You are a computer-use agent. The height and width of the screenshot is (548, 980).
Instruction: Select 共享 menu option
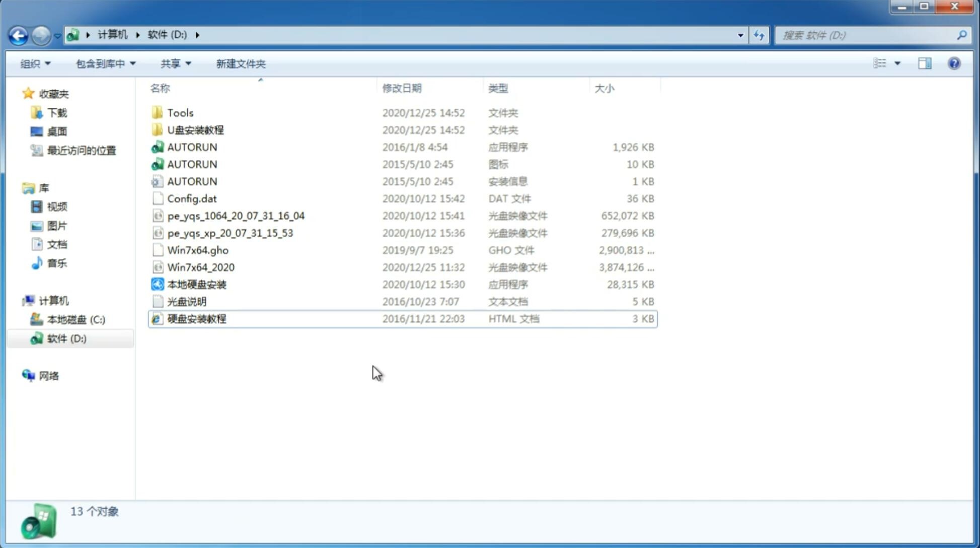(174, 62)
